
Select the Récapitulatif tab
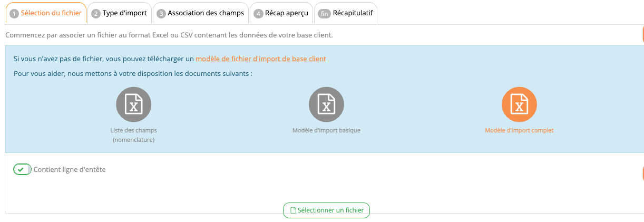353,13
